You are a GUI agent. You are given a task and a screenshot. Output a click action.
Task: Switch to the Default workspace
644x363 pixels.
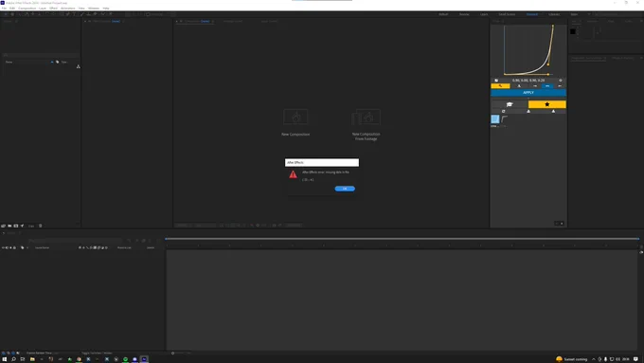[x=443, y=14]
